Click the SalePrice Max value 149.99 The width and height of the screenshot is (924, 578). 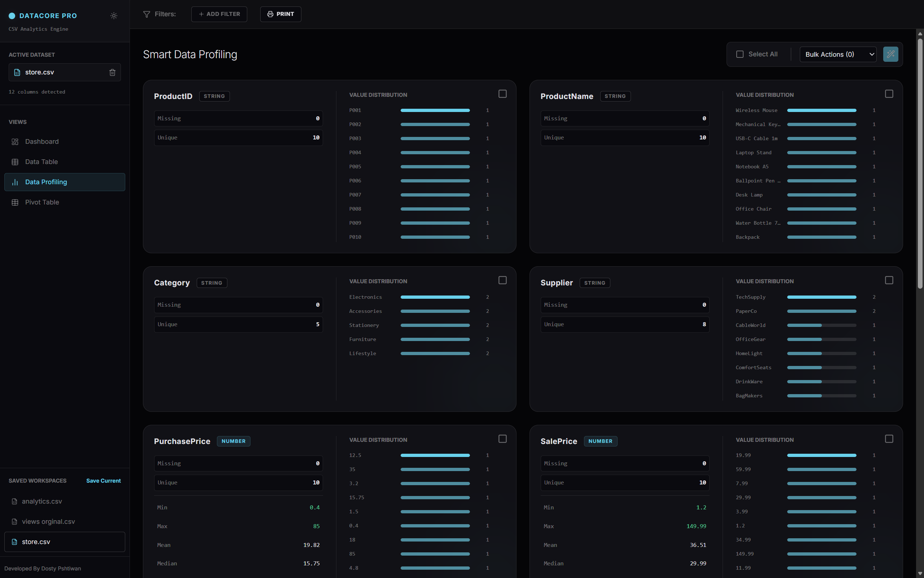[x=696, y=526]
